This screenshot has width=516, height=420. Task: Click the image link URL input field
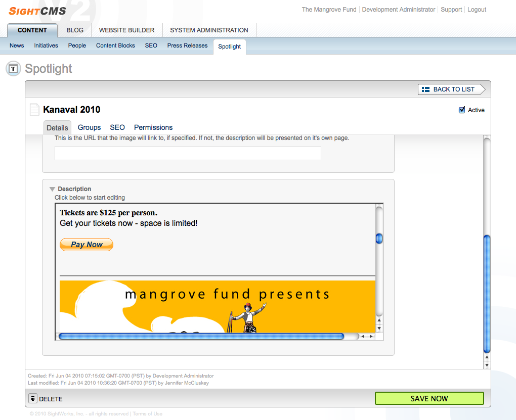click(x=188, y=153)
